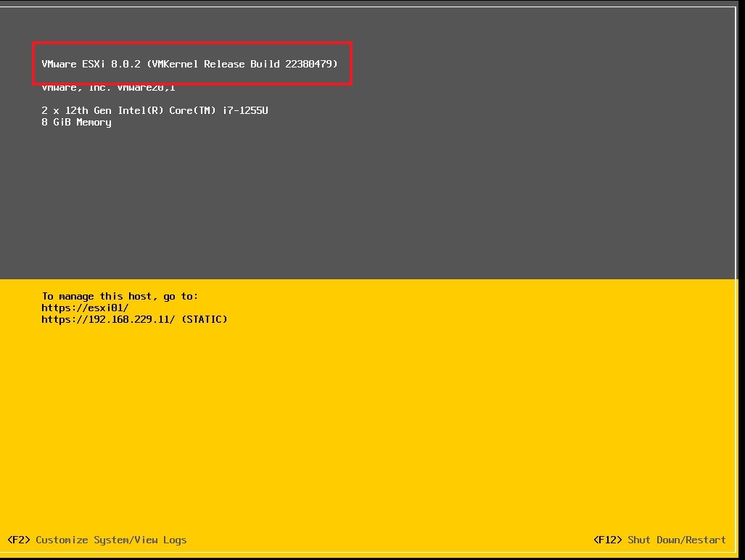
Task: Select the 12th Gen Intel Core i7-1255U line
Action: coord(155,111)
